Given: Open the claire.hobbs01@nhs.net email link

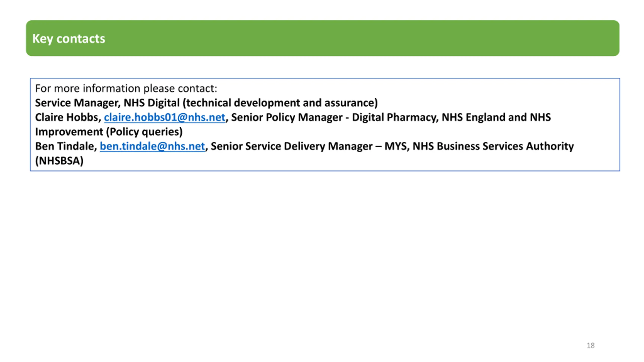Looking at the screenshot, I should (165, 117).
